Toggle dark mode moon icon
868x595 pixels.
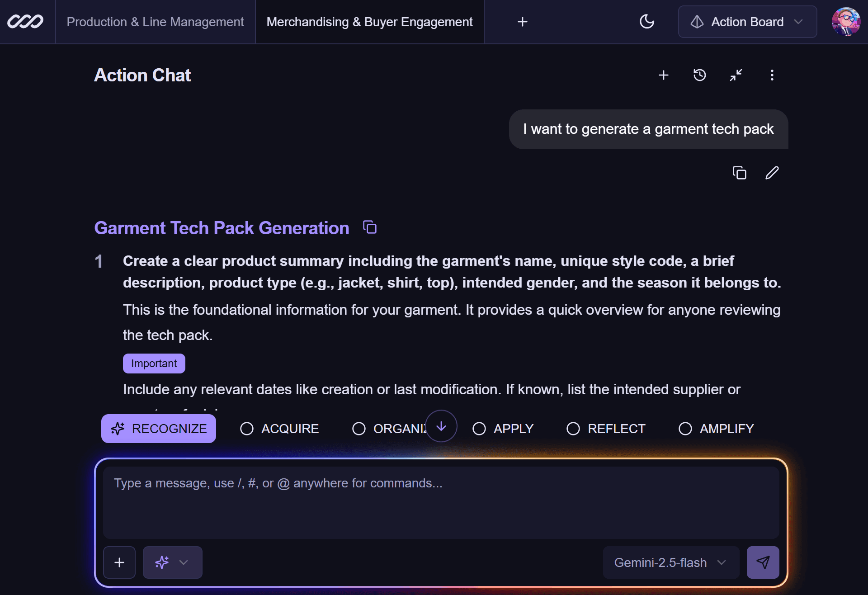[x=647, y=22]
